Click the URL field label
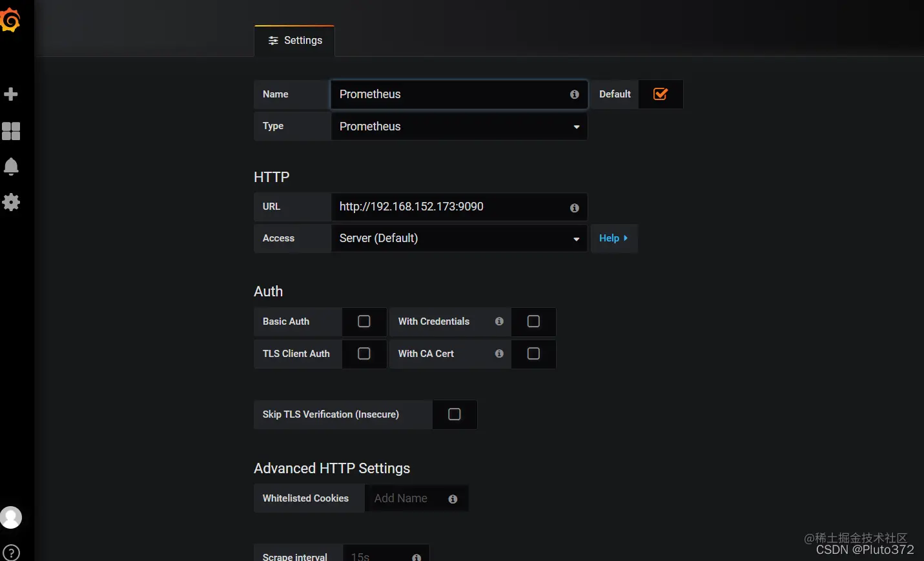This screenshot has height=561, width=924. [x=271, y=207]
